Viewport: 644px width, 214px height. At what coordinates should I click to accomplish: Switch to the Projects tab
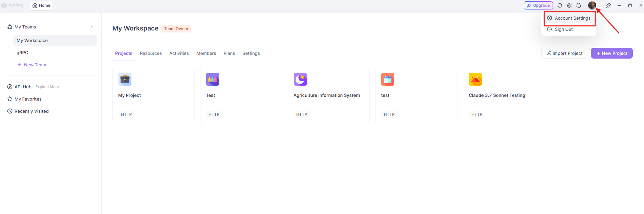point(124,53)
